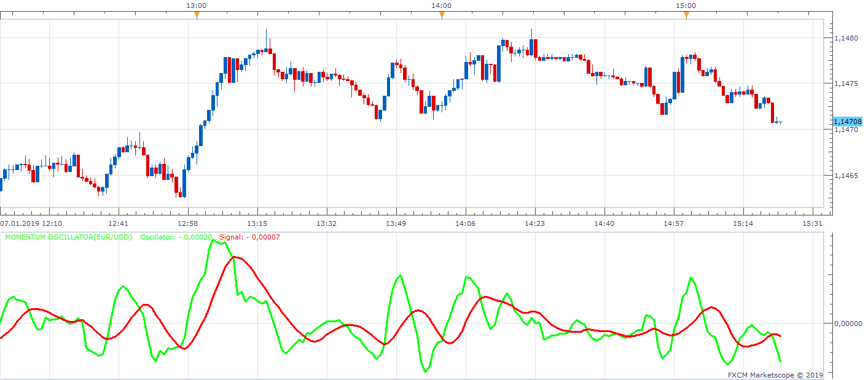The height and width of the screenshot is (380, 868).
Task: Click the 14:40 time axis label
Action: click(x=604, y=223)
